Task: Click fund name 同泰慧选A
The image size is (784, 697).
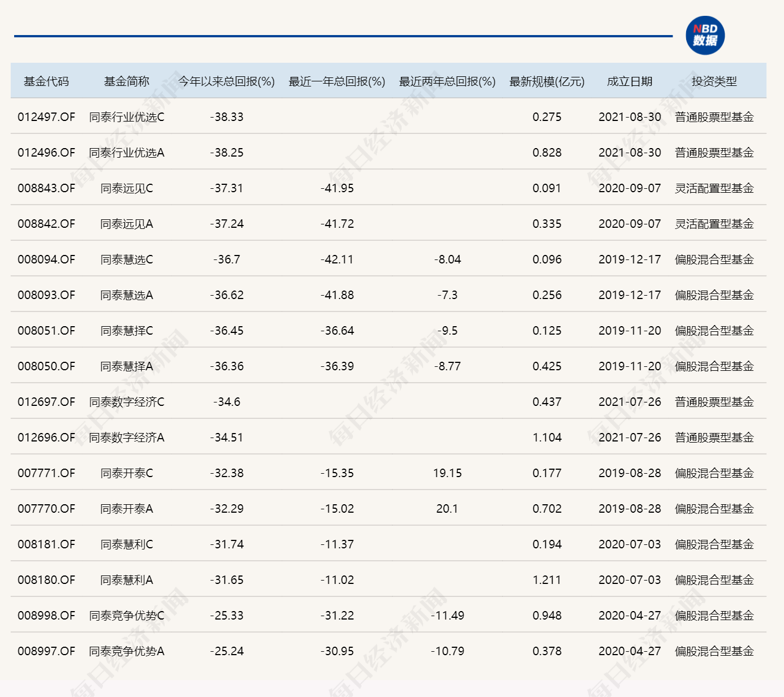Action: click(x=127, y=295)
